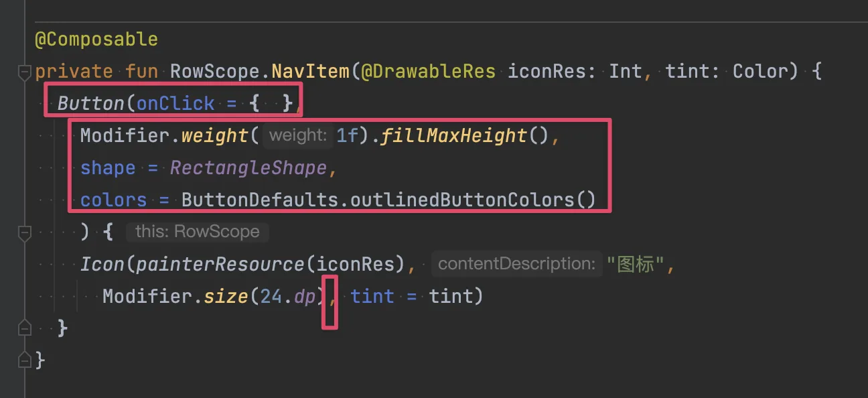Viewport: 868px width, 398px height.
Task: Click the Button call
Action: [91, 103]
